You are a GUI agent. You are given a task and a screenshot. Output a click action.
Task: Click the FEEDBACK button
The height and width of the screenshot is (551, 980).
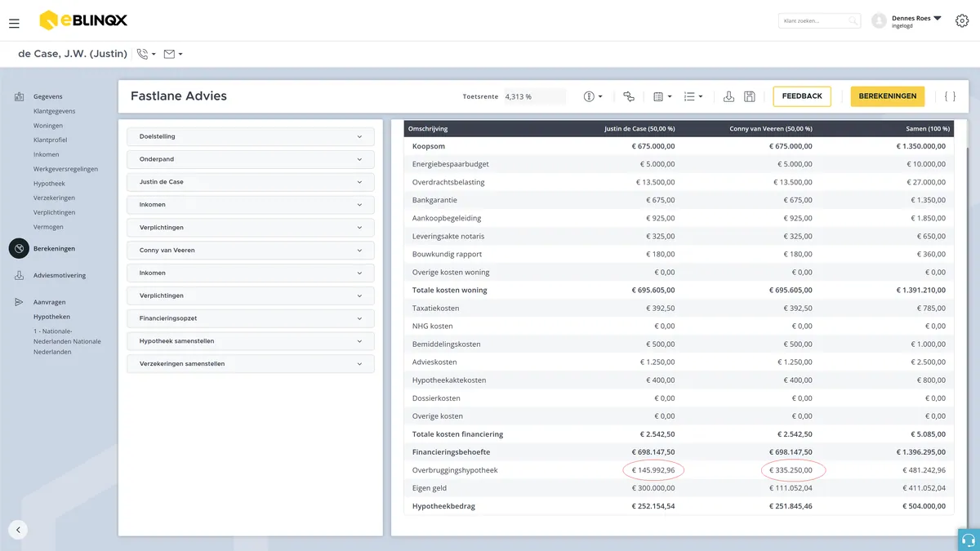click(x=802, y=96)
